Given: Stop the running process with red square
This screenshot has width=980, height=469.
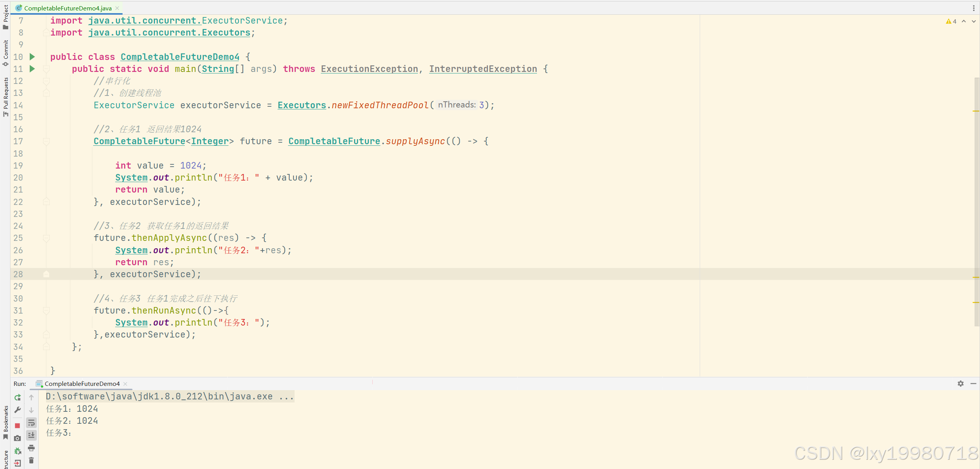Looking at the screenshot, I should (x=17, y=425).
